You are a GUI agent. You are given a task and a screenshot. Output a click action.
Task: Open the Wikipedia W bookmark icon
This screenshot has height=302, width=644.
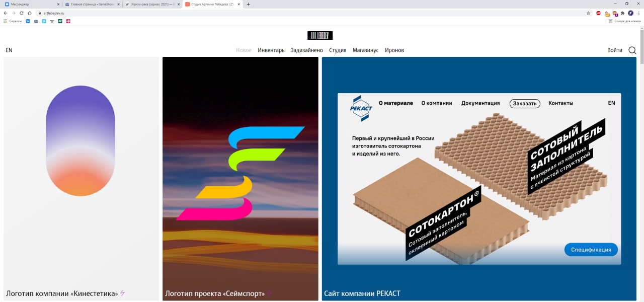[x=52, y=21]
